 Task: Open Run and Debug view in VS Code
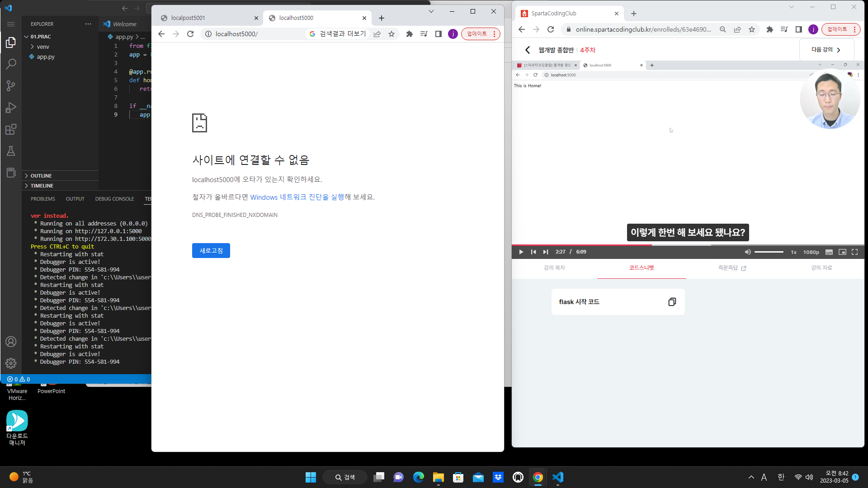click(11, 108)
